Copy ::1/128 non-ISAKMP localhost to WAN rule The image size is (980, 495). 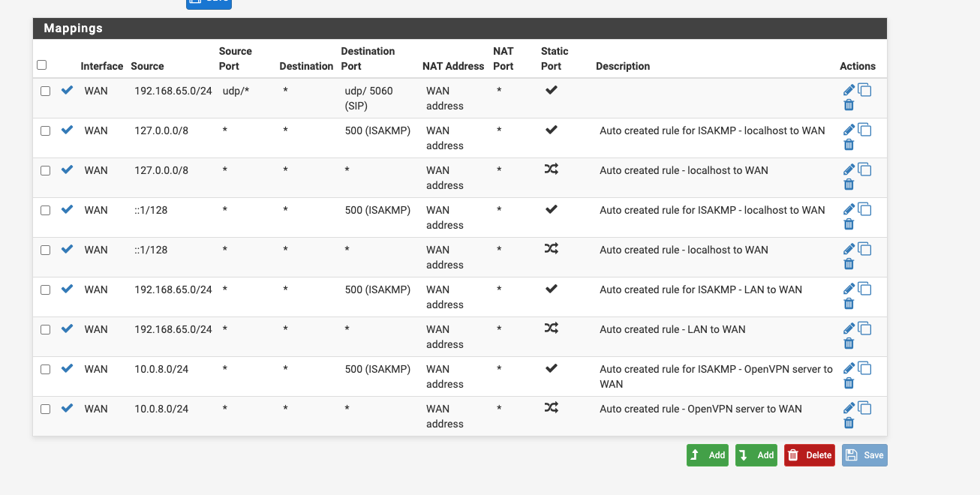pyautogui.click(x=864, y=249)
